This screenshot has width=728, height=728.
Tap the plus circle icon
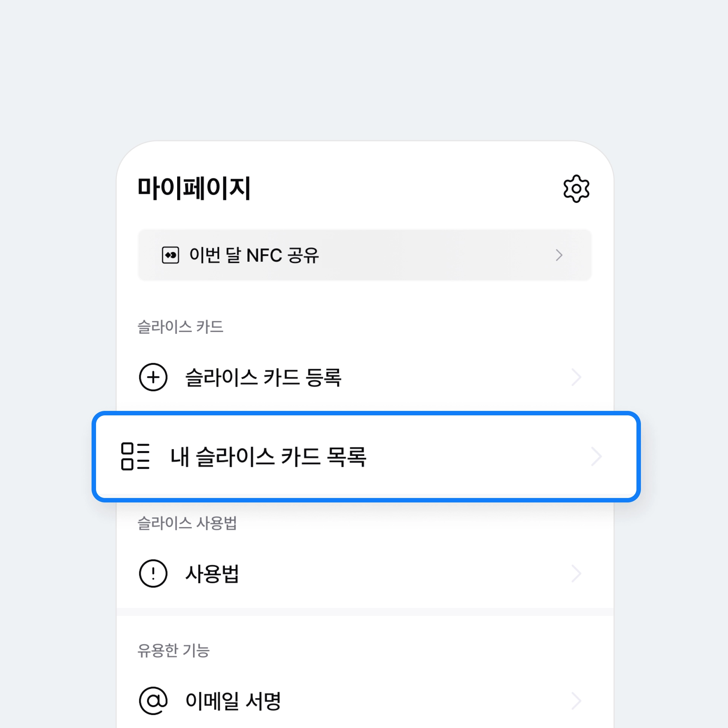[153, 377]
